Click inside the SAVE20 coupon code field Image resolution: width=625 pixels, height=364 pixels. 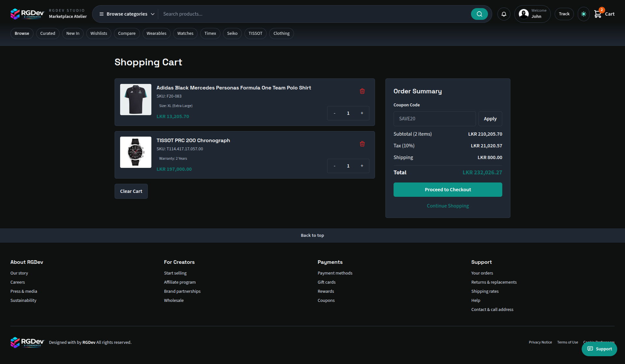point(434,118)
